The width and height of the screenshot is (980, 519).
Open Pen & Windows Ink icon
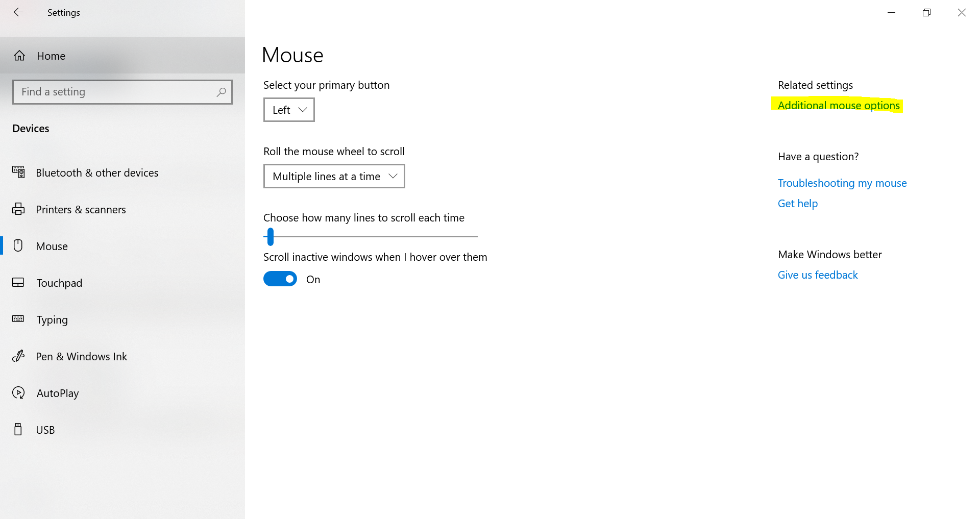pyautogui.click(x=18, y=356)
